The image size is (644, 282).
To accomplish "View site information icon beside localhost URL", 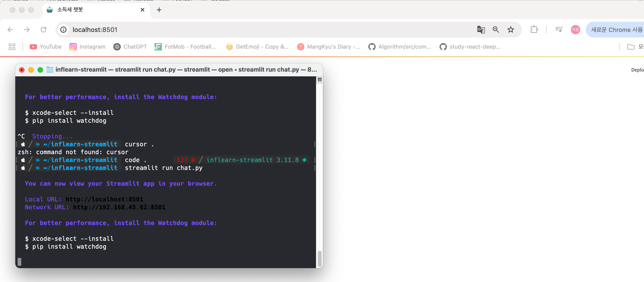I will pyautogui.click(x=64, y=30).
